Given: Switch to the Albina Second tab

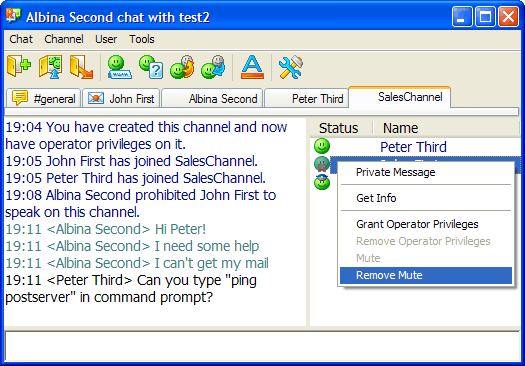Looking at the screenshot, I should [x=212, y=98].
